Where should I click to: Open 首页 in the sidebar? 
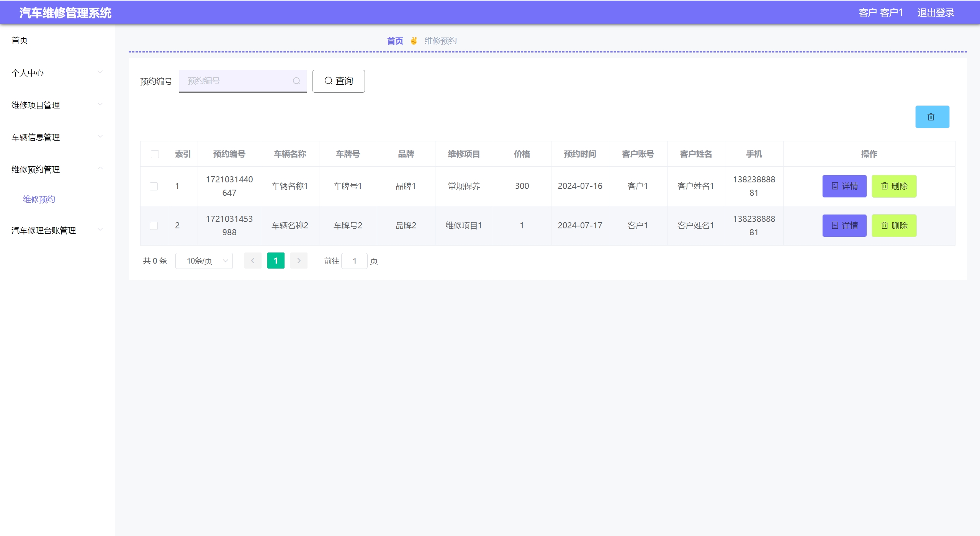pyautogui.click(x=20, y=40)
